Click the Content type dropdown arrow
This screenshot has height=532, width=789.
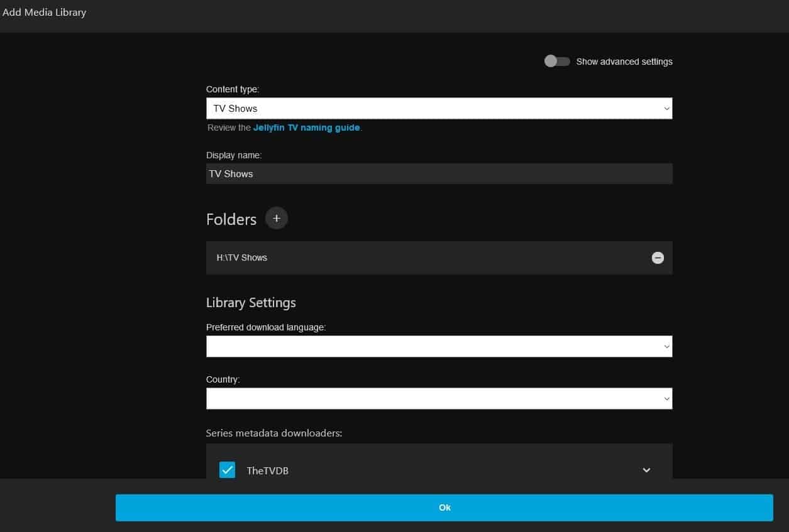click(x=666, y=109)
